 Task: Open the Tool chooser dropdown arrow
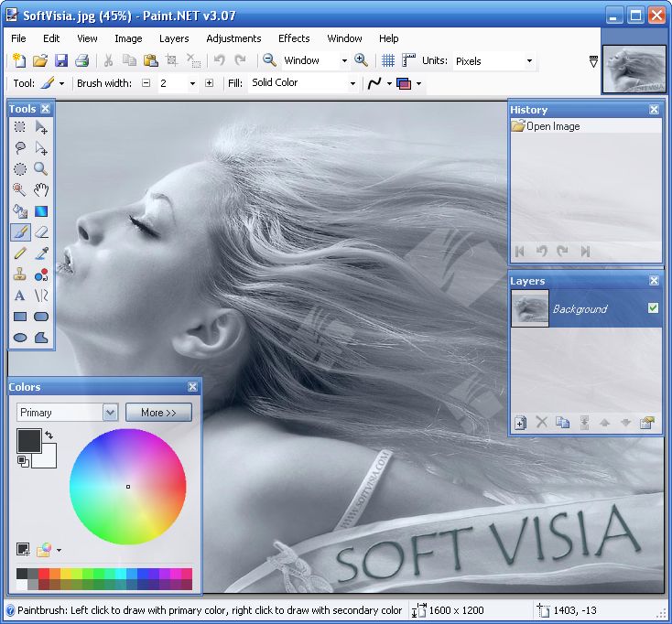pyautogui.click(x=61, y=83)
